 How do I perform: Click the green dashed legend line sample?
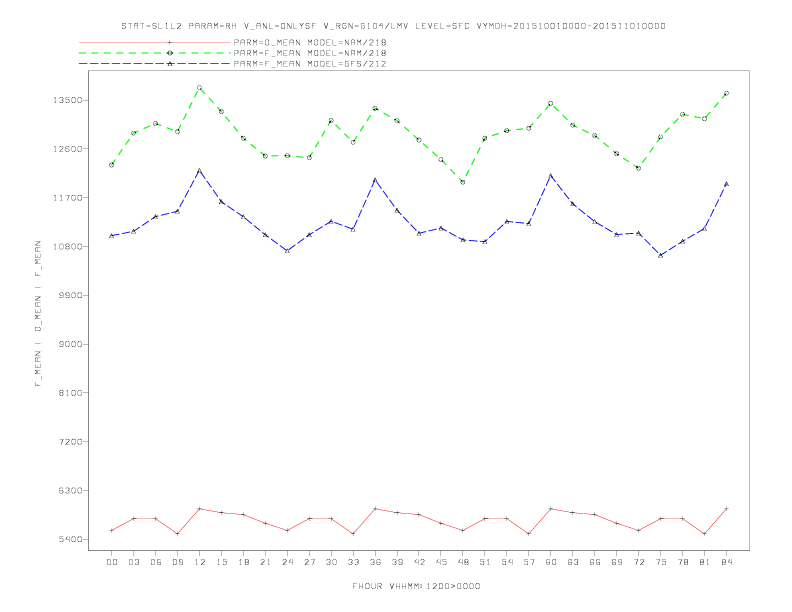pyautogui.click(x=155, y=53)
